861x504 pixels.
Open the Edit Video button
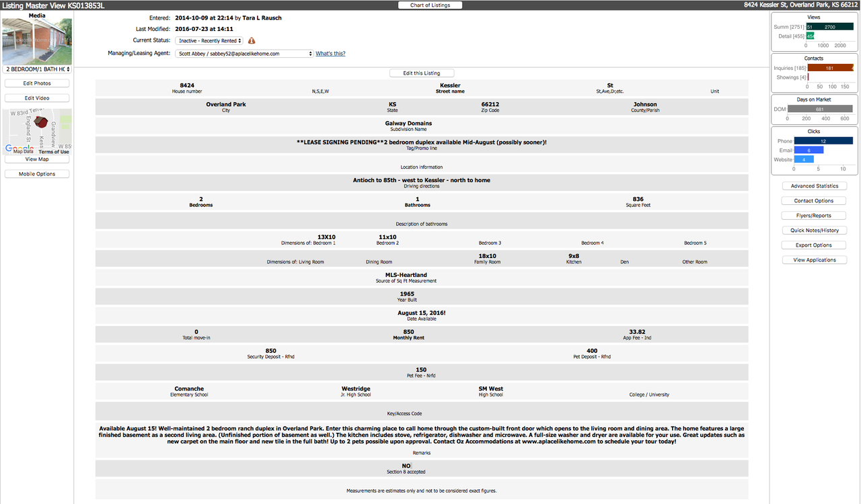(x=37, y=98)
